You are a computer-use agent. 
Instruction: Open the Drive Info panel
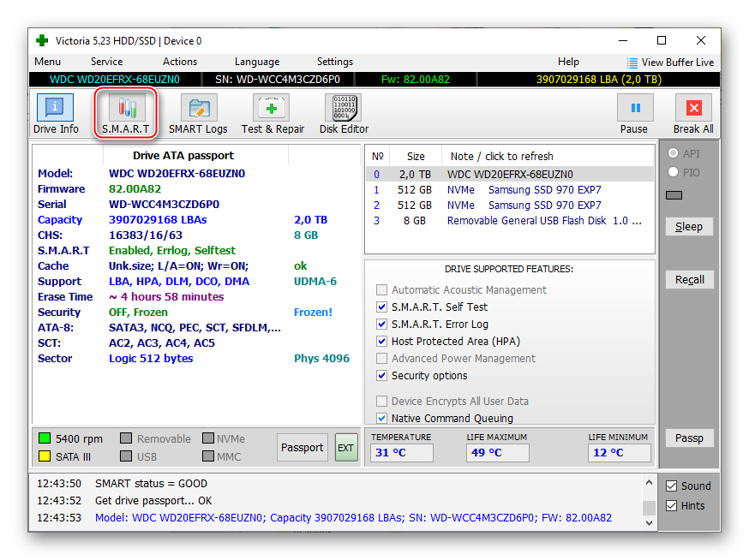pos(56,114)
